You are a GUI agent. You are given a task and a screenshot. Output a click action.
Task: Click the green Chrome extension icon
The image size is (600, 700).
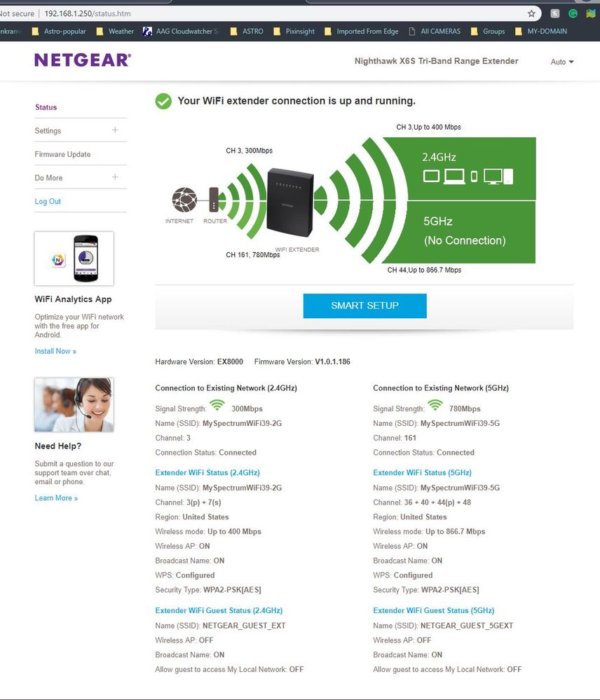pyautogui.click(x=573, y=13)
